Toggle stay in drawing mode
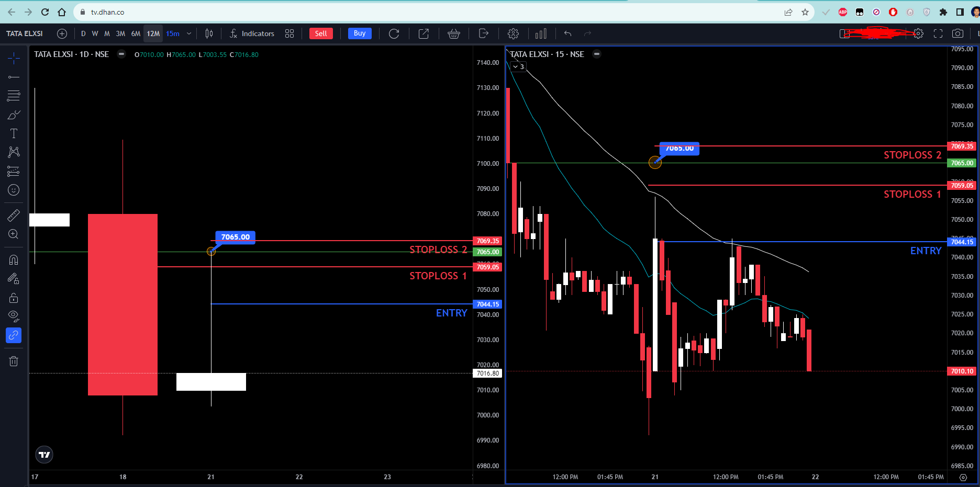This screenshot has width=980, height=487. tap(14, 279)
